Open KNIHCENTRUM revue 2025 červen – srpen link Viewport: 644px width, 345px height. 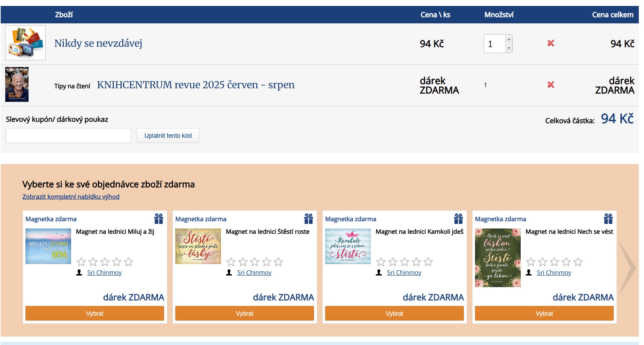pyautogui.click(x=195, y=85)
